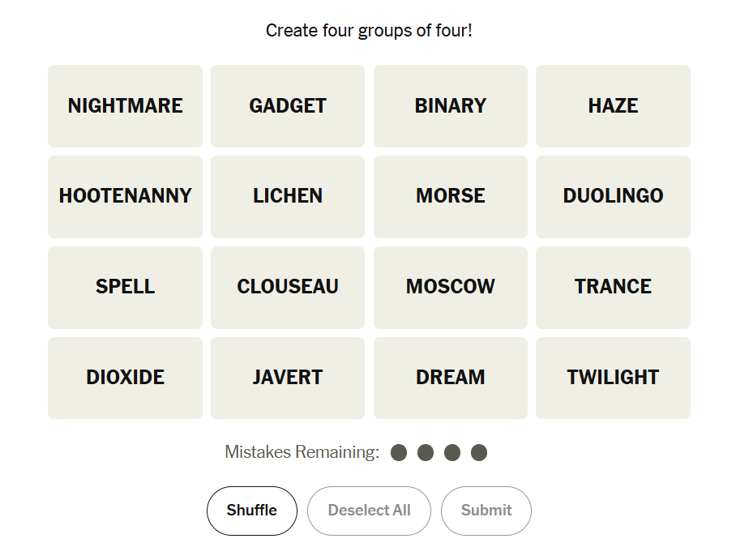736x560 pixels.
Task: Select the DREAM word tile
Action: point(451,378)
